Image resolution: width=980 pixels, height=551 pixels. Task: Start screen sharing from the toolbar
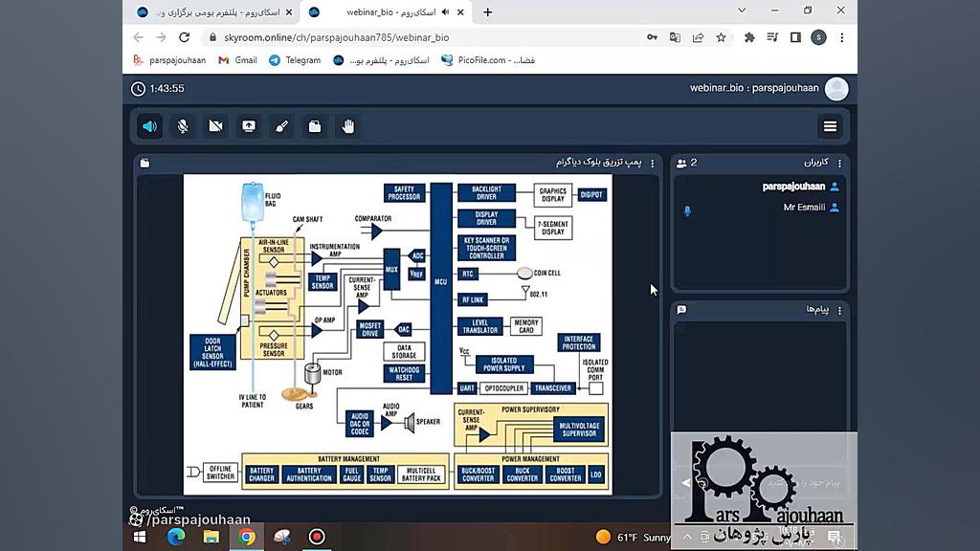point(249,126)
